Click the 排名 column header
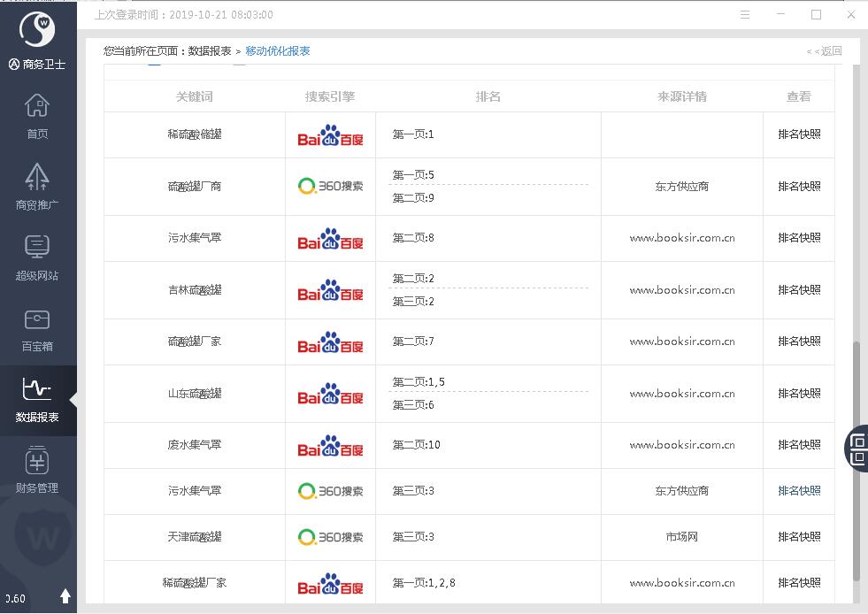Screen dimensions: 868x614 click(488, 96)
